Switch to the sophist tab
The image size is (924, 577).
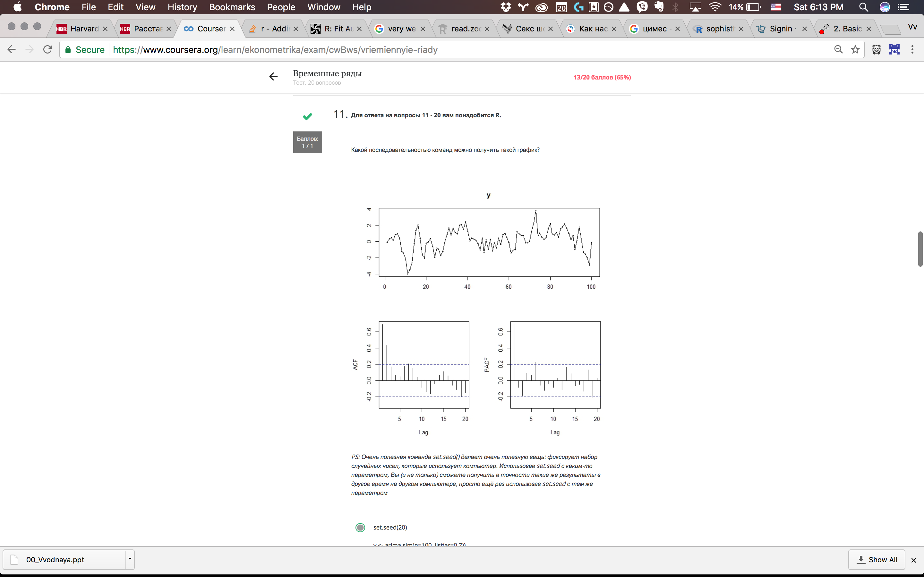[720, 29]
